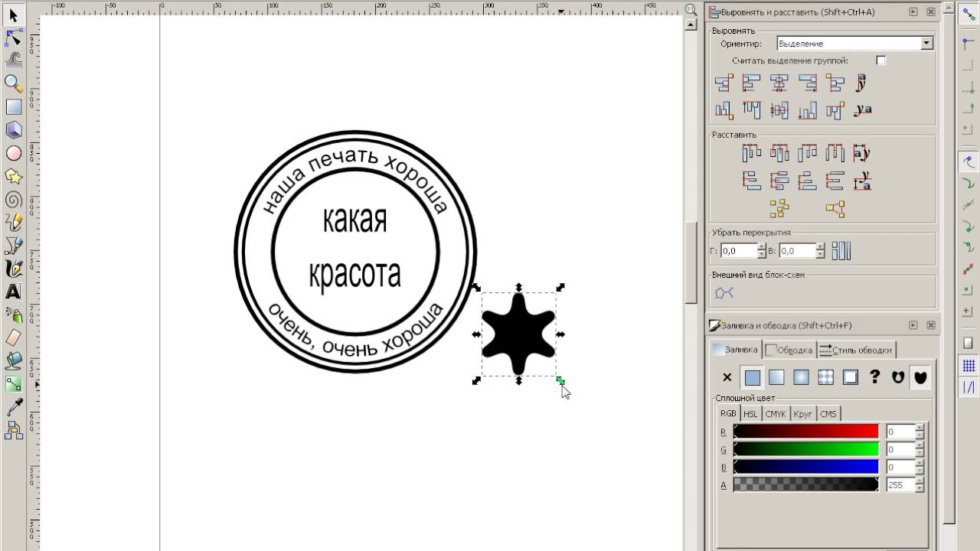The width and height of the screenshot is (980, 551).
Task: Select the Node edit tool
Action: [x=13, y=37]
